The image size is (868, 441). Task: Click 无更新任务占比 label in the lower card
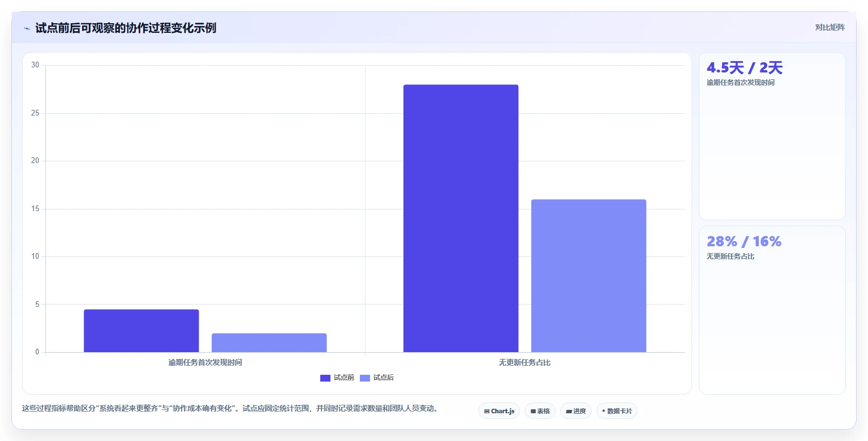(731, 256)
